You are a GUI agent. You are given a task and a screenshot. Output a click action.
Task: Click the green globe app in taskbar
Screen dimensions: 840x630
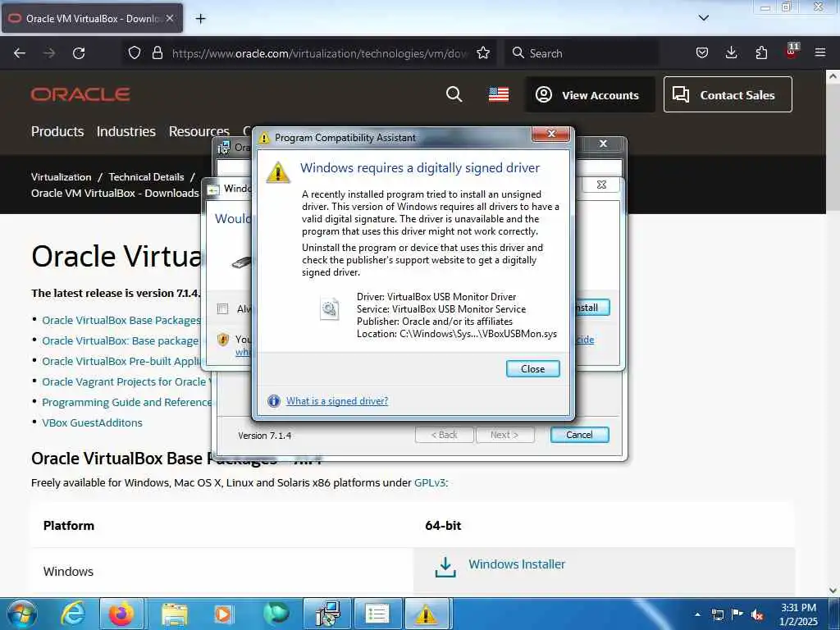click(x=276, y=614)
